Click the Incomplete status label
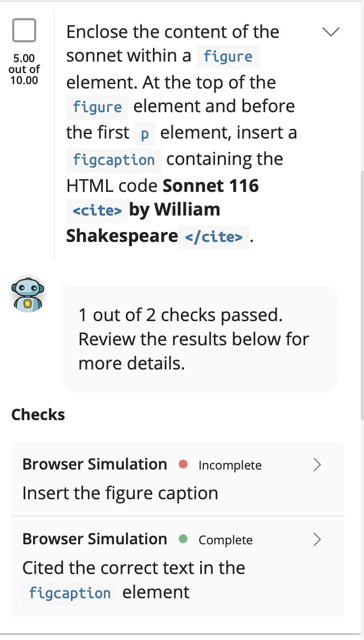 pyautogui.click(x=230, y=465)
